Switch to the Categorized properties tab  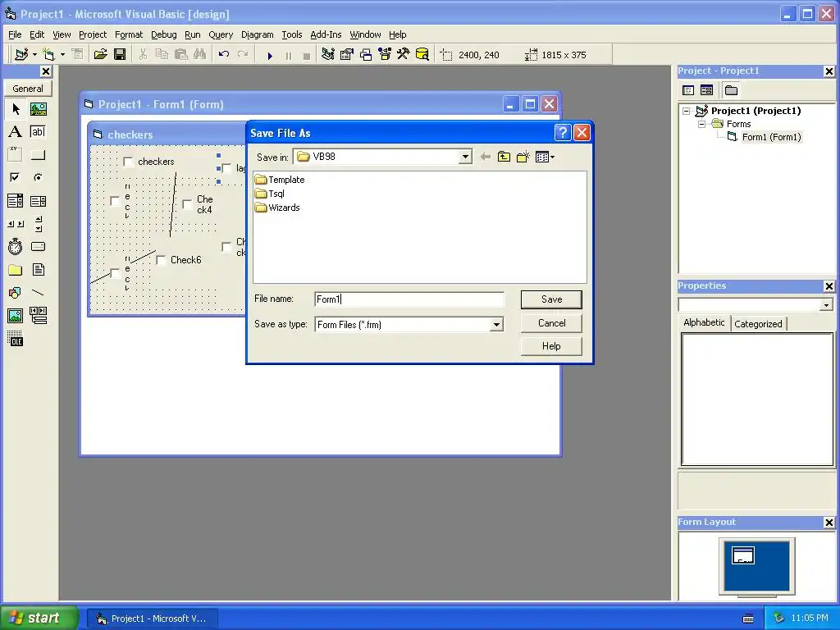click(x=758, y=323)
